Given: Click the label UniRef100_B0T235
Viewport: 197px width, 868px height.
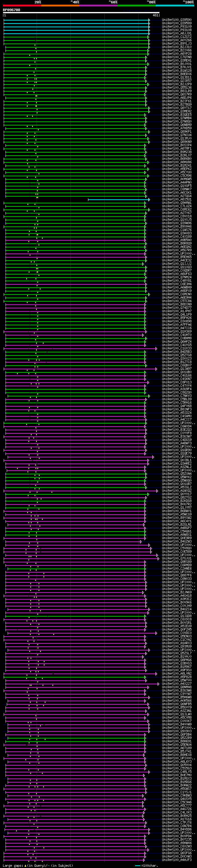Looking at the screenshot, I should pos(177,839).
